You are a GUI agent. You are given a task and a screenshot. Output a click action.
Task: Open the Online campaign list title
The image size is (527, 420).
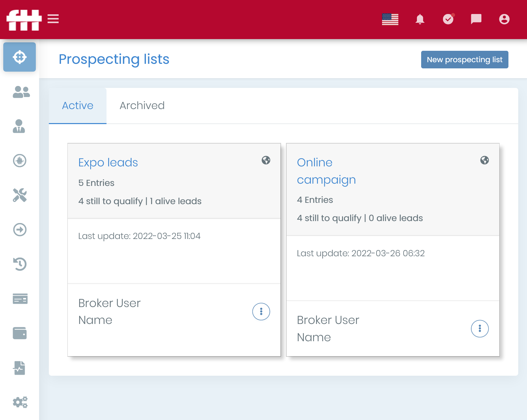[x=326, y=171]
